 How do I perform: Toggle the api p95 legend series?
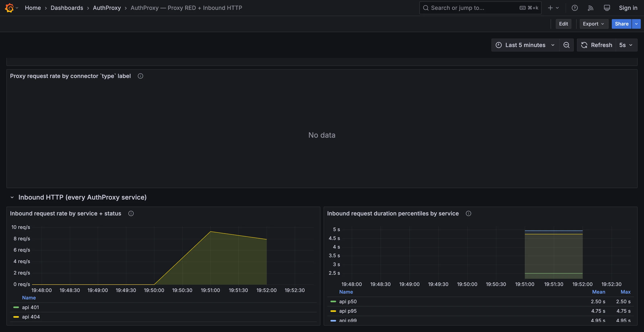pyautogui.click(x=348, y=311)
